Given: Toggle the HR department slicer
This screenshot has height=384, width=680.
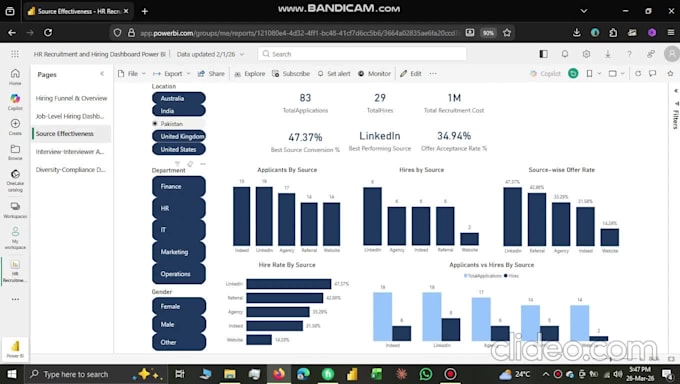Looking at the screenshot, I should click(179, 208).
